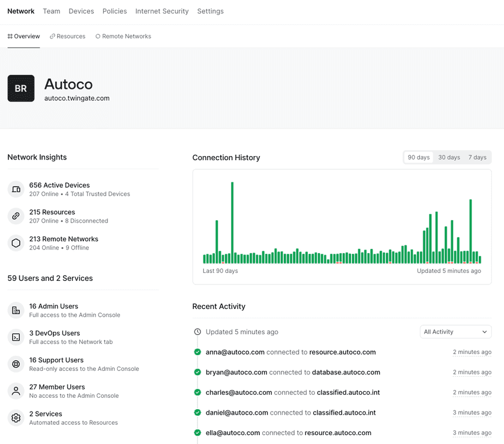This screenshot has width=504, height=444.
Task: Click ella@autoco.com in Recent Activity
Action: tap(233, 433)
